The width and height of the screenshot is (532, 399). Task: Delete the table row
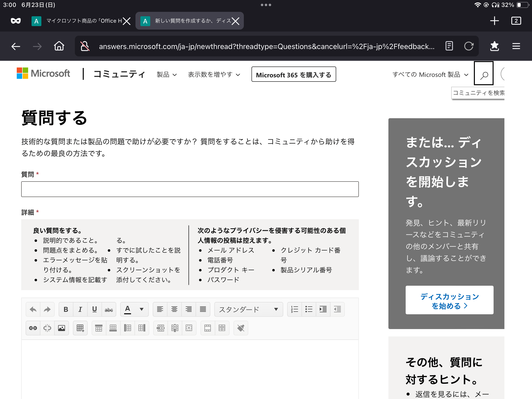161,328
